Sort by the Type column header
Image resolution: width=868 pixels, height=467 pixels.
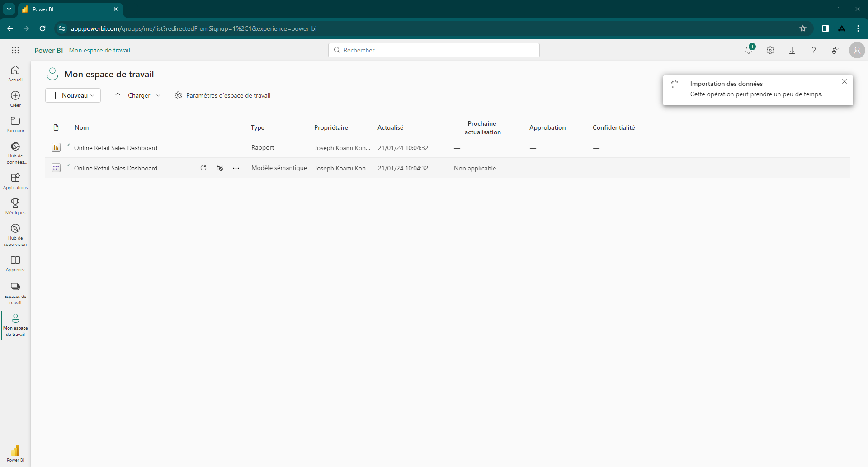[x=258, y=127]
